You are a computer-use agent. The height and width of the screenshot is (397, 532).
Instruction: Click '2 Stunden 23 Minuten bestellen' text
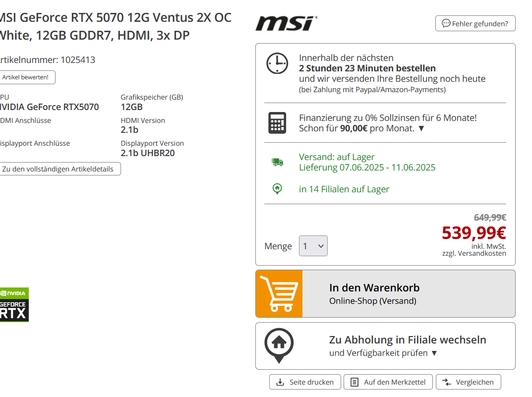pos(367,68)
